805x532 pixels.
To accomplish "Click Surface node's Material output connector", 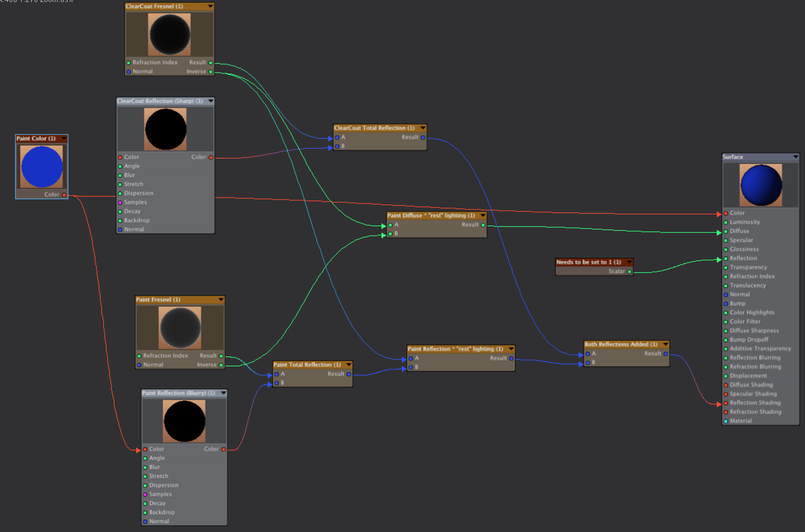I will point(726,421).
